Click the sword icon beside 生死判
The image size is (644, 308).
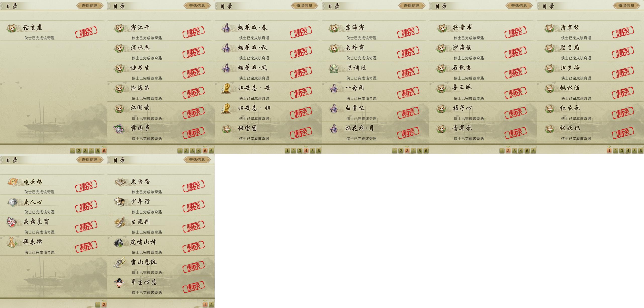120,222
